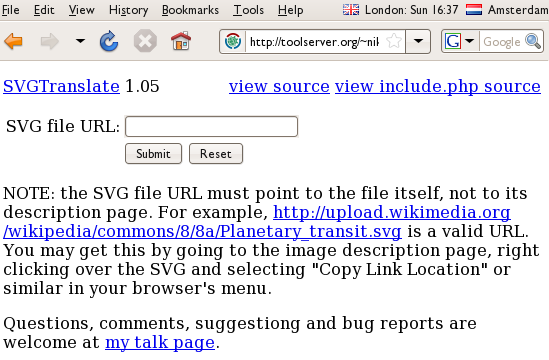Image resolution: width=549 pixels, height=360 pixels.
Task: Open the History menu
Action: 128,10
